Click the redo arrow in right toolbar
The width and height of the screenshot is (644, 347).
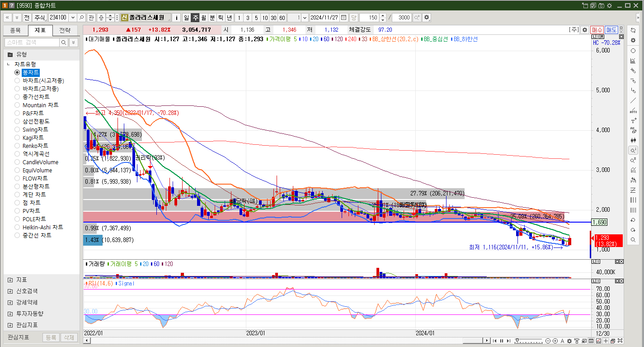[x=633, y=230]
